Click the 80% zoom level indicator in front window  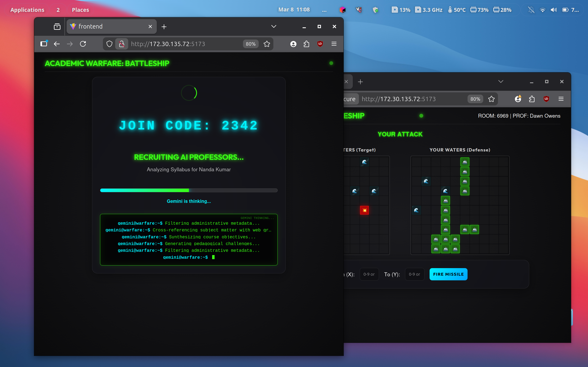pyautogui.click(x=251, y=44)
